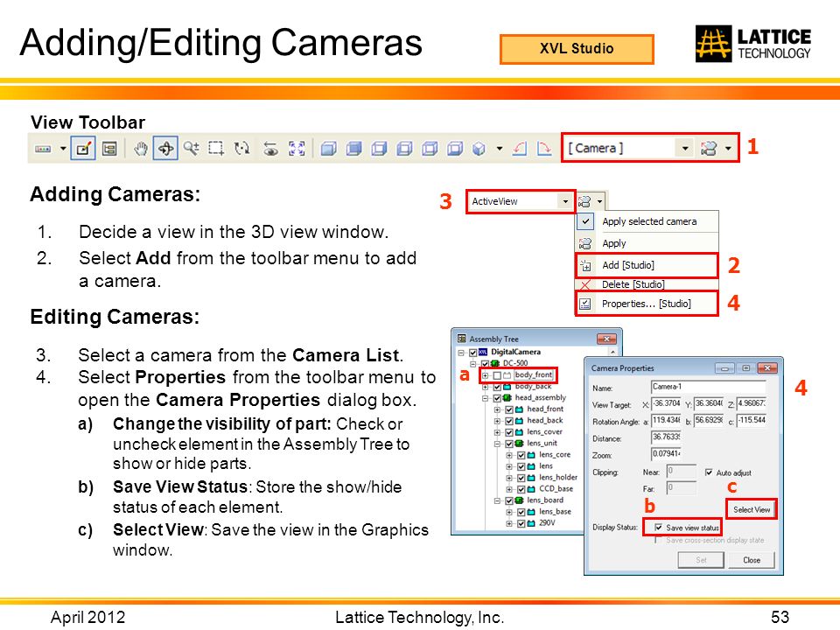
Task: Click the green assembly icon of lens_board
Action: [x=519, y=500]
